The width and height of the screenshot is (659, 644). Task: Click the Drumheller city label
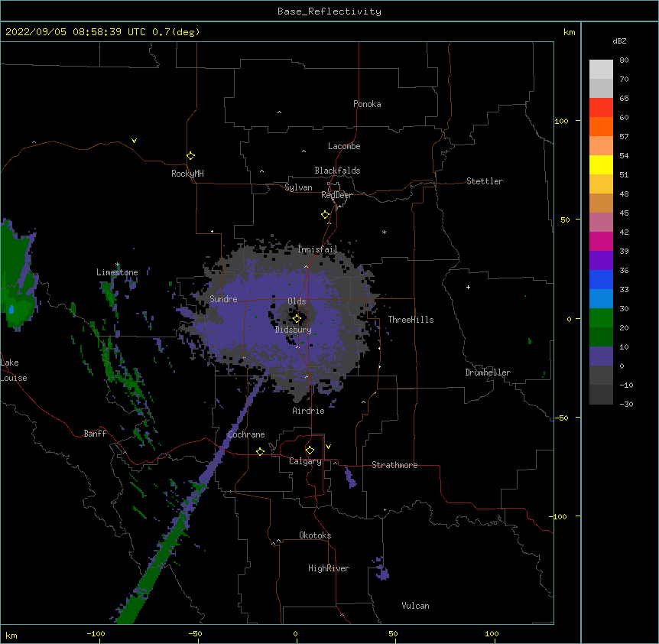[488, 372]
